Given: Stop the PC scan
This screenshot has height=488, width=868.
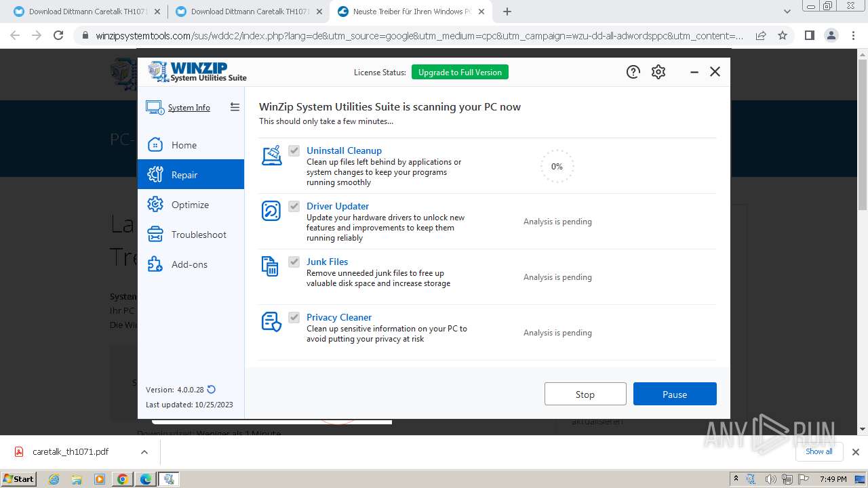Looking at the screenshot, I should pyautogui.click(x=585, y=394).
